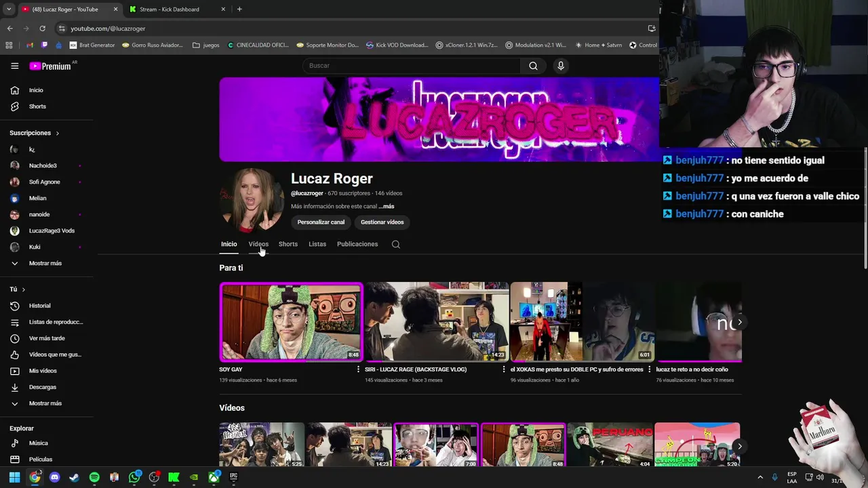Expand channel description with ...más
Screen dimensions: 868x488
pyautogui.click(x=387, y=206)
